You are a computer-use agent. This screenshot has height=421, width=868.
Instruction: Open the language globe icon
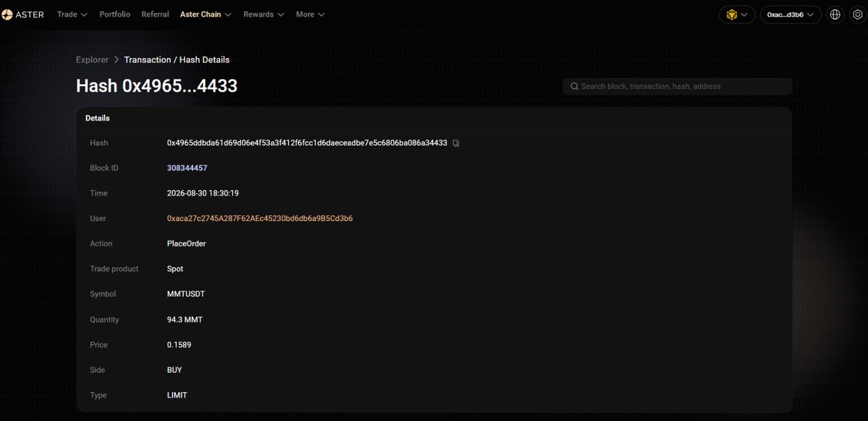click(835, 14)
